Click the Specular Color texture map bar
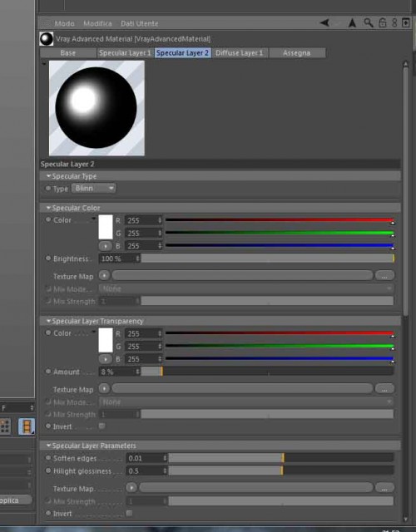Image resolution: width=416 pixels, height=532 pixels. (x=242, y=275)
